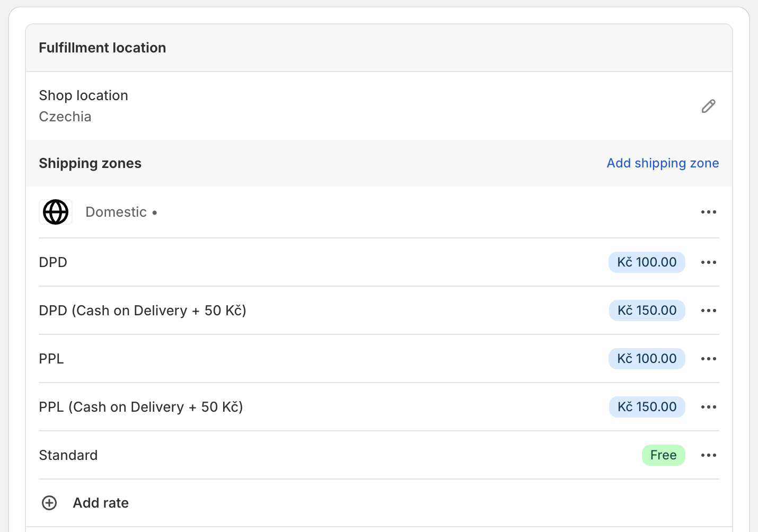Open options for DPD Cash on Delivery rate
The width and height of the screenshot is (758, 532).
pyautogui.click(x=708, y=311)
